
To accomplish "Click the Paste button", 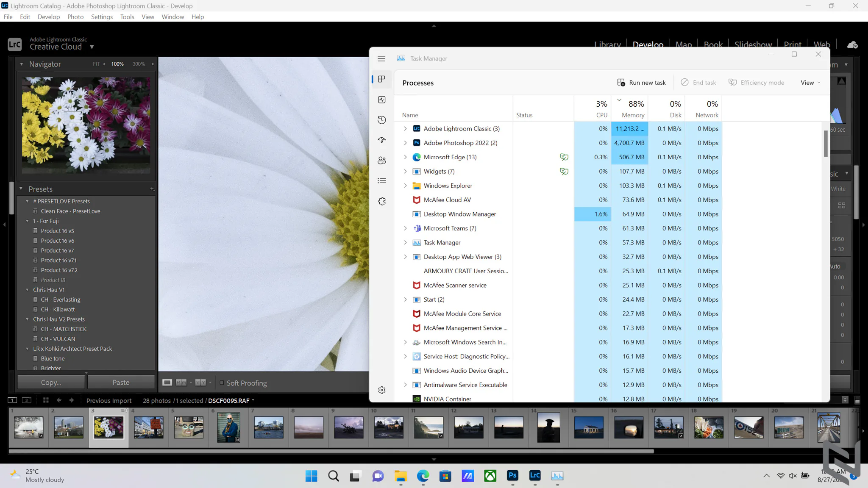I will pos(121,383).
